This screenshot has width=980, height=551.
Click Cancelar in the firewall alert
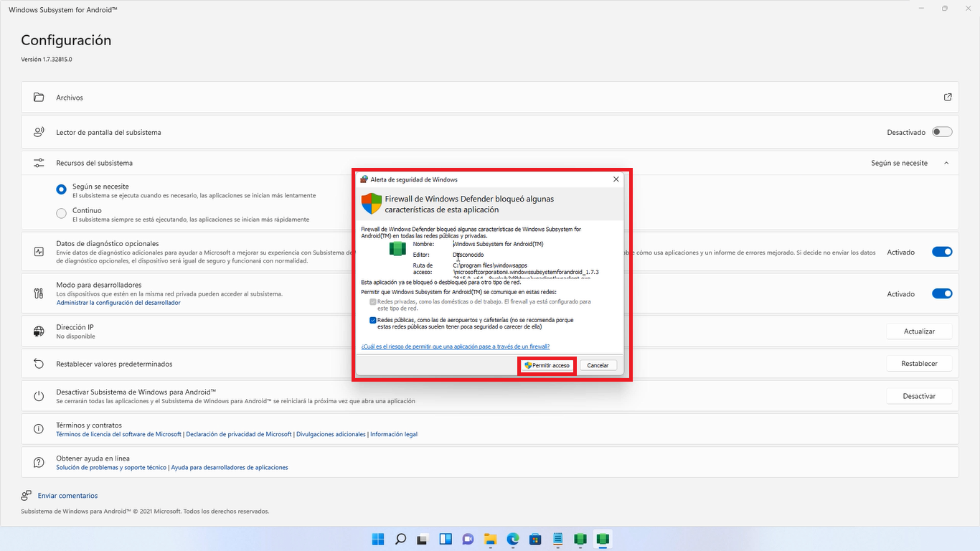[x=598, y=365]
